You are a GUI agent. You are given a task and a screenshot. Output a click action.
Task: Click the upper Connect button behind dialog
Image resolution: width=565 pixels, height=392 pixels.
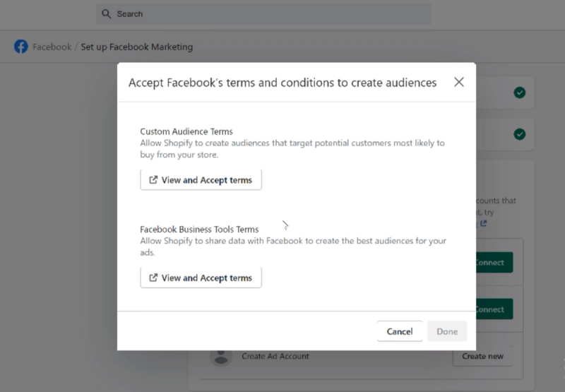pos(494,262)
